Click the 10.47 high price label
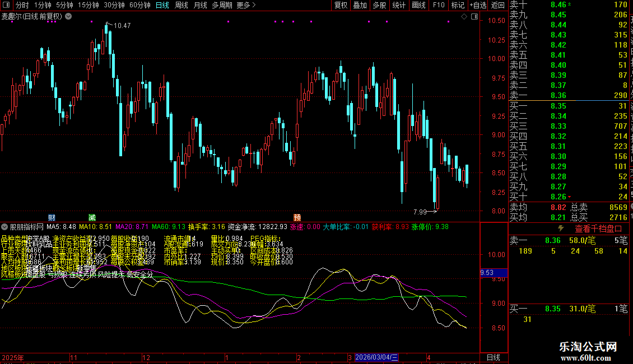The image size is (633, 364). click(122, 25)
